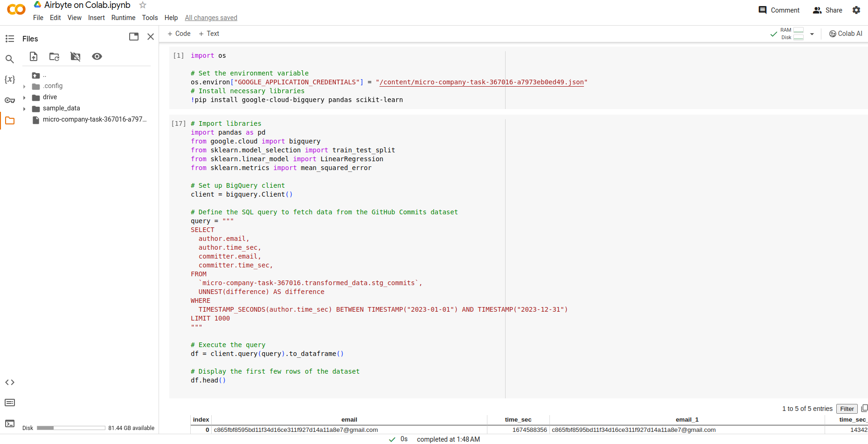Open the Insert menu
This screenshot has width=868, height=444.
[96, 18]
